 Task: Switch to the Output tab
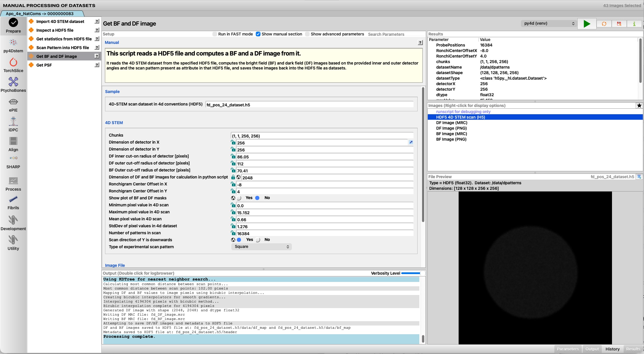point(592,349)
